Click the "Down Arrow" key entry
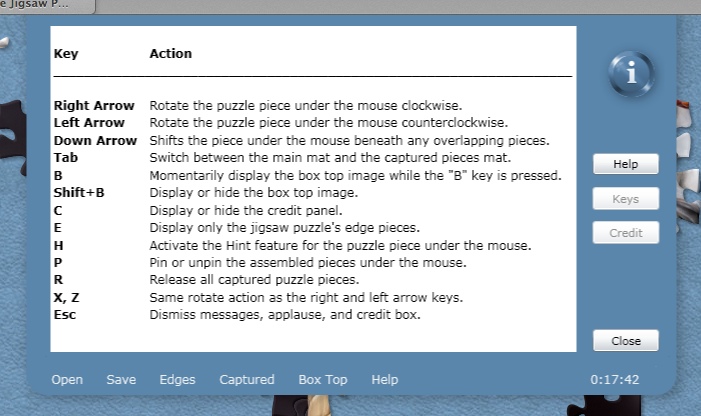This screenshot has height=416, width=701. pos(95,141)
